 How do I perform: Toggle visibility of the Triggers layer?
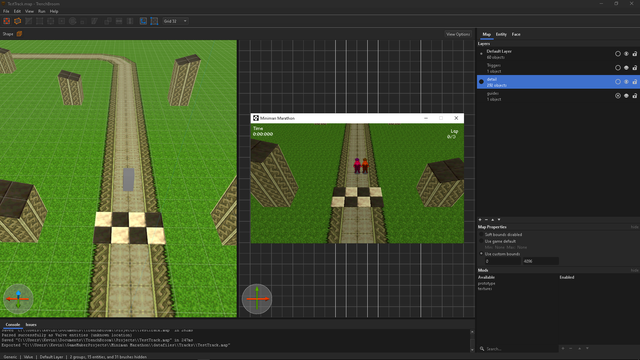[x=626, y=68]
